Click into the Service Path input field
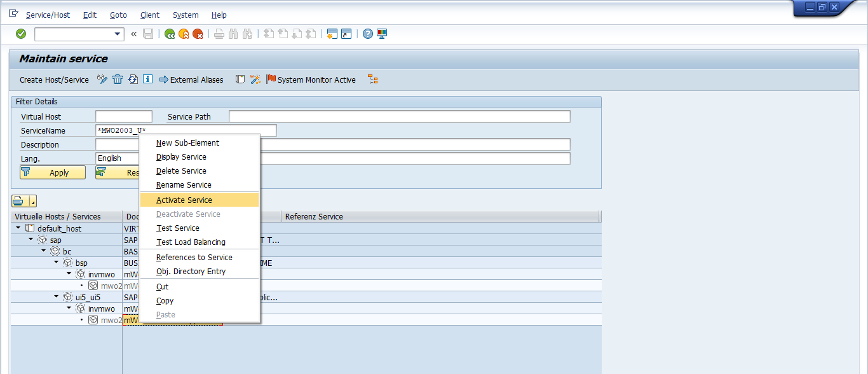 (399, 116)
